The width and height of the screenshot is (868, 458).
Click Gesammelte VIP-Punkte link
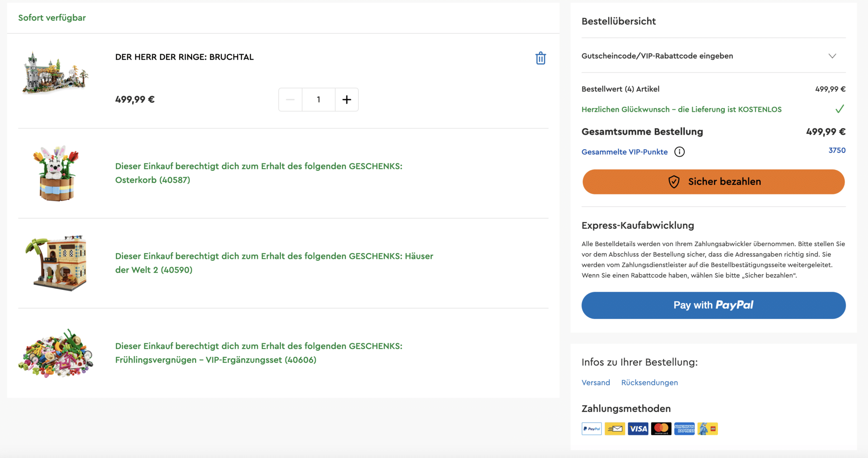pyautogui.click(x=625, y=152)
